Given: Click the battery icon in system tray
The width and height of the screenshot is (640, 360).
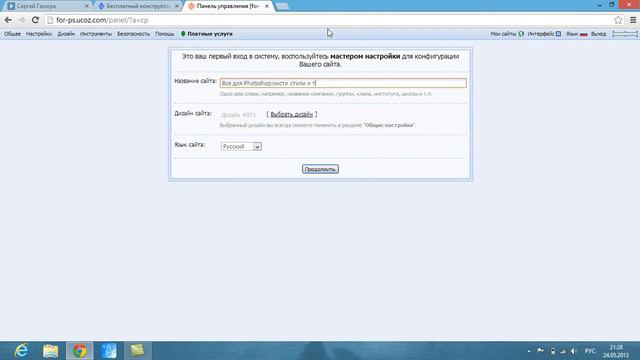Looking at the screenshot, I should point(553,351).
